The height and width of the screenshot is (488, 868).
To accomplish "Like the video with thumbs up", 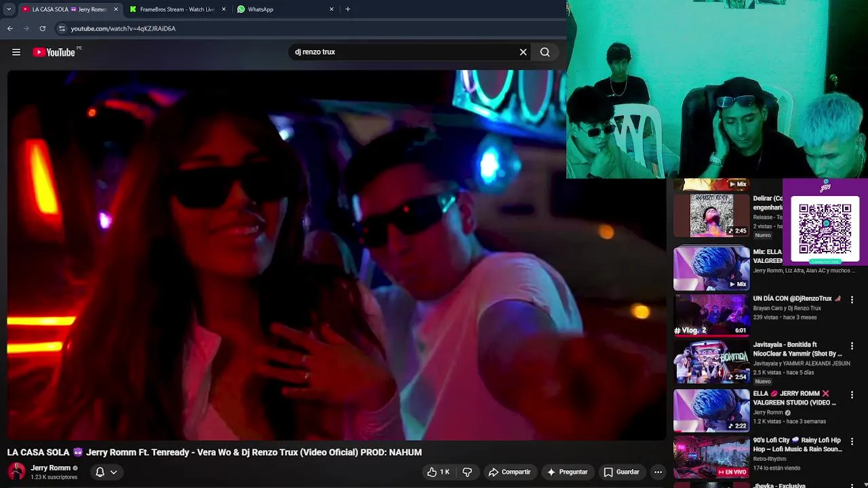I will (x=439, y=472).
